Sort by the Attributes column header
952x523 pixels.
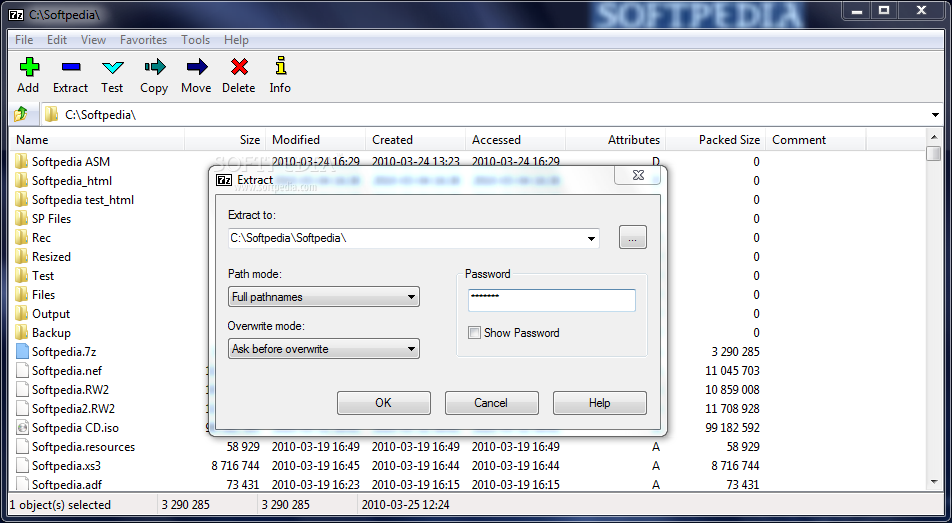[616, 140]
